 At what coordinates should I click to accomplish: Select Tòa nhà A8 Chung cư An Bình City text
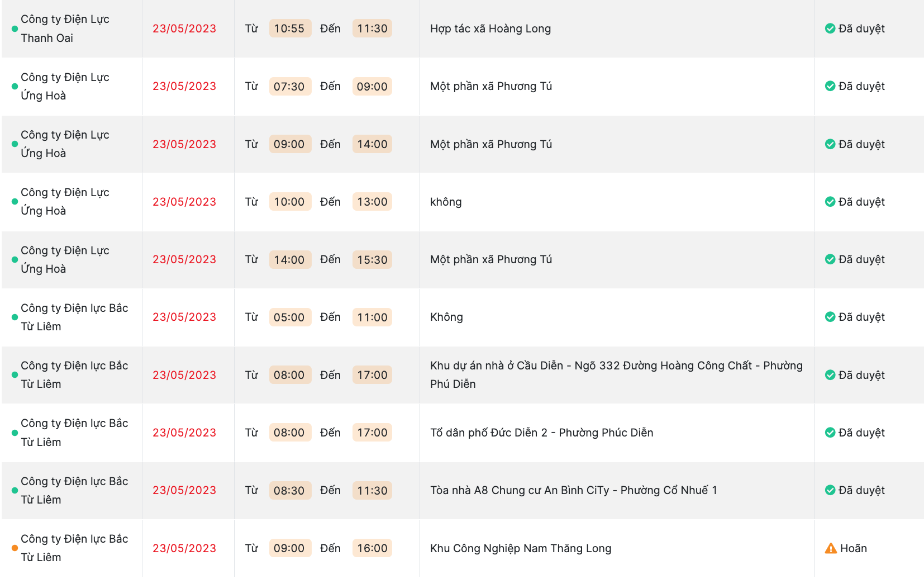[573, 490]
